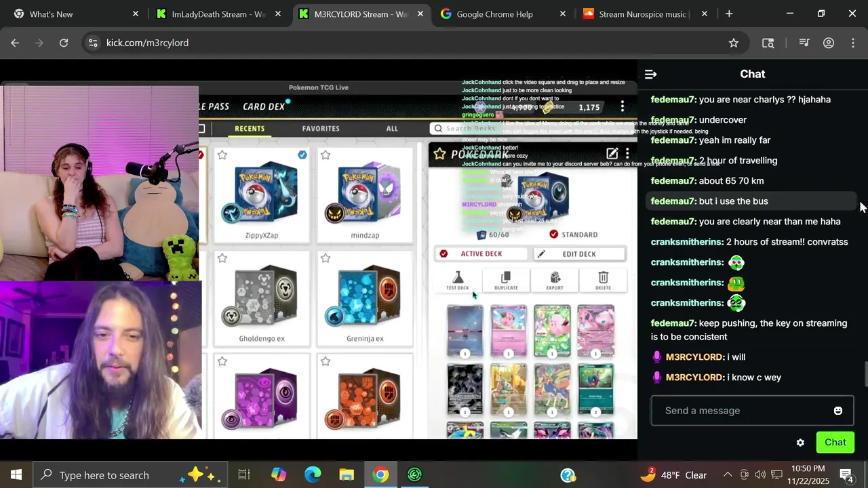Open the weather widget 48°F Clear
The width and height of the screenshot is (868, 488).
(673, 475)
